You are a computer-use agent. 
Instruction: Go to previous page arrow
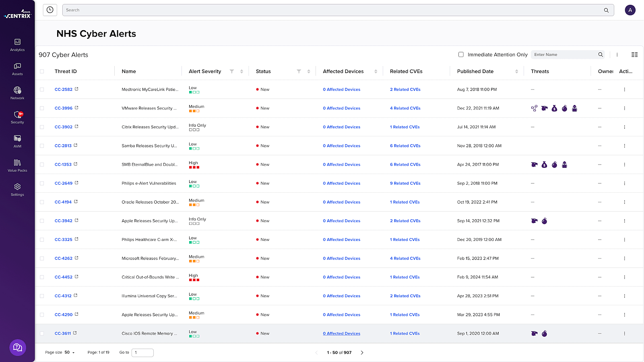click(316, 352)
